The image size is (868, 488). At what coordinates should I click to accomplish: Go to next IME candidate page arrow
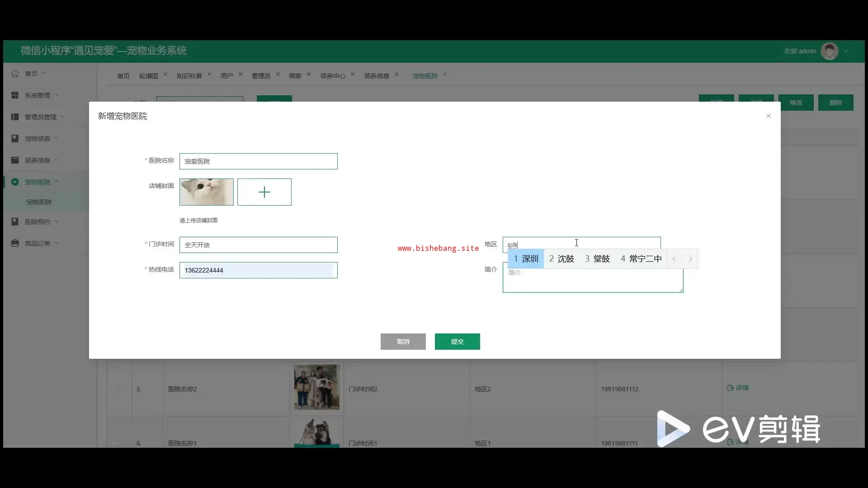(x=690, y=259)
